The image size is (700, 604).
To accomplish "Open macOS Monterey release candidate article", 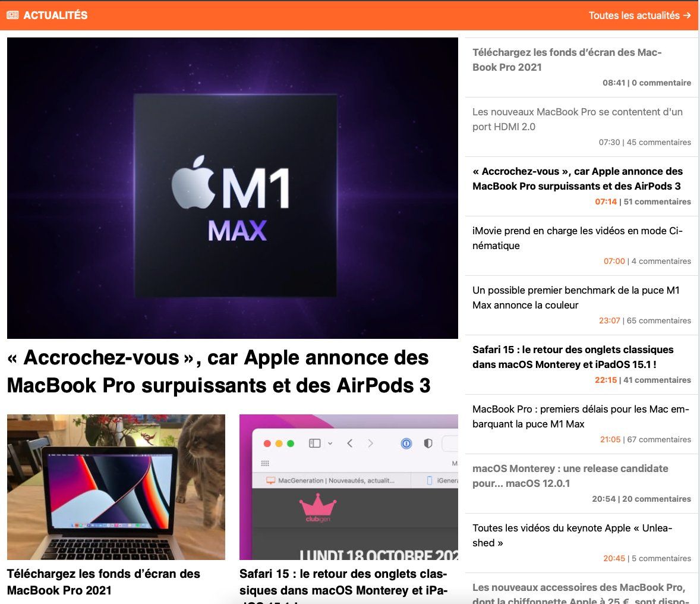I will coord(570,476).
